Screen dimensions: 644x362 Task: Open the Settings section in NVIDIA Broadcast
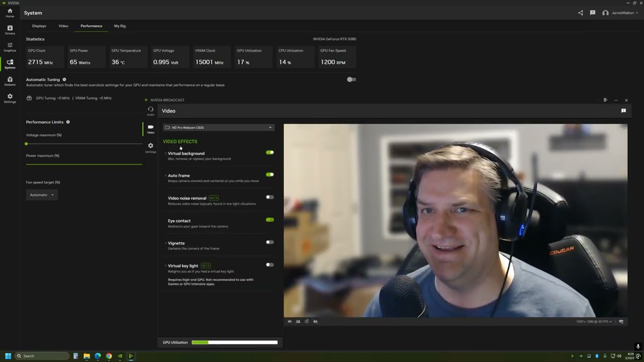click(x=150, y=147)
